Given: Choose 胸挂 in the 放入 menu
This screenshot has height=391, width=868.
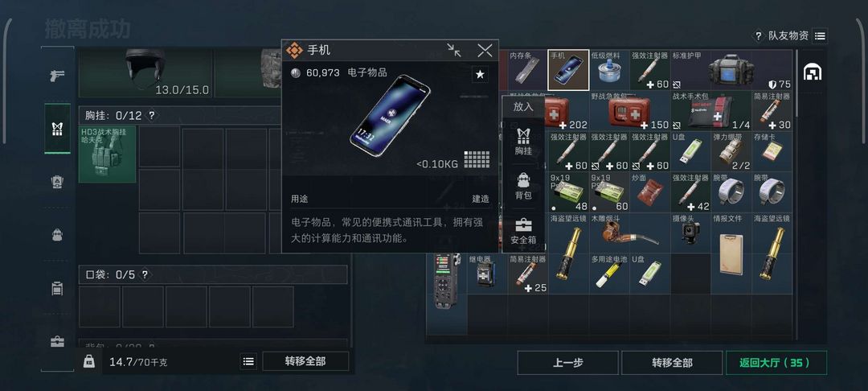Looking at the screenshot, I should point(523,142).
